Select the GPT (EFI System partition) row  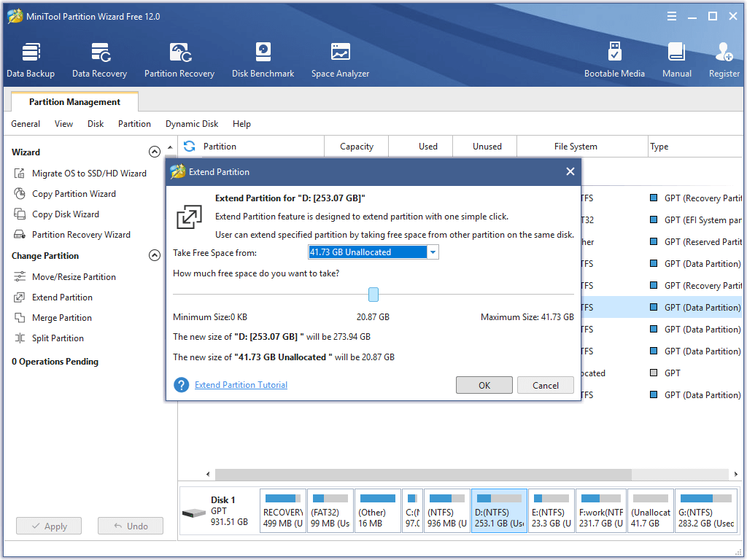tap(662, 220)
